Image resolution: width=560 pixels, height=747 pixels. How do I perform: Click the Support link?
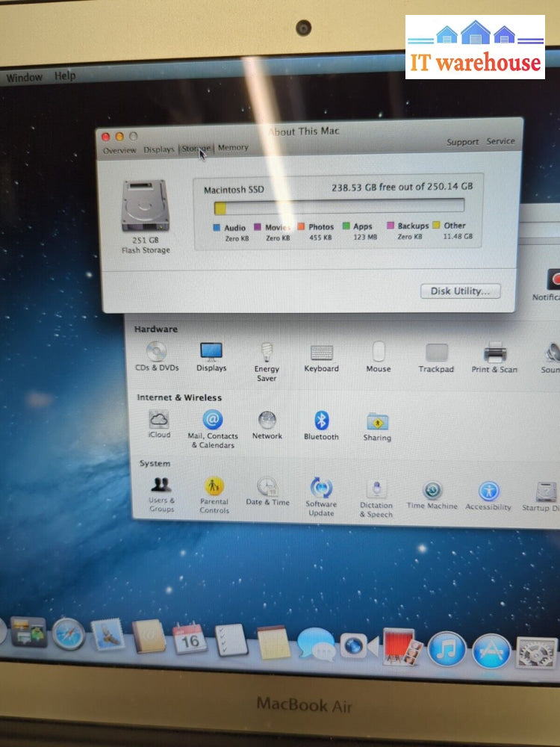pos(463,142)
